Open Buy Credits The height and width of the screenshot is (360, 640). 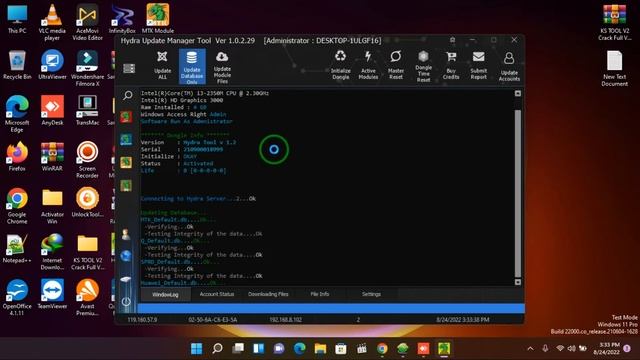[451, 65]
